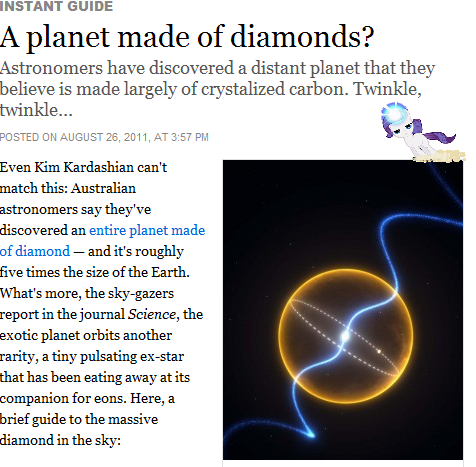Click the glowing blue horn magic orb
The width and height of the screenshot is (476, 467).
click(395, 114)
